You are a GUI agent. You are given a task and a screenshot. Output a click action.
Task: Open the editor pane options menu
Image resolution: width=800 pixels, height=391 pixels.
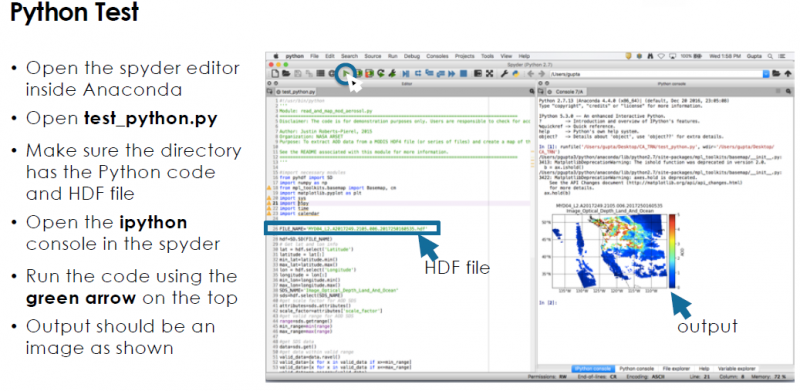tap(532, 91)
